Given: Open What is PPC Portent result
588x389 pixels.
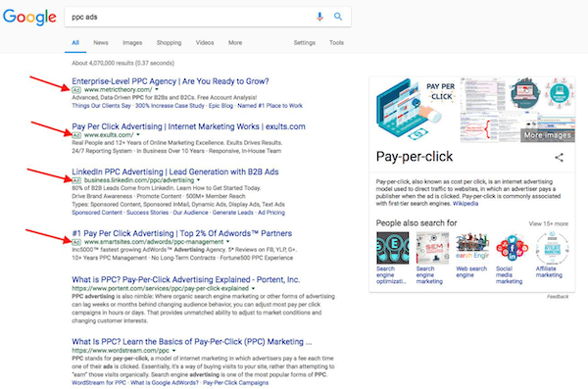Looking at the screenshot, I should tap(186, 279).
